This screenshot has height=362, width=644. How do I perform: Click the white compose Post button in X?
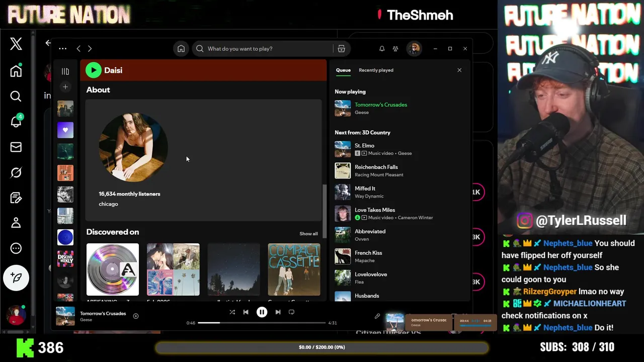16,278
